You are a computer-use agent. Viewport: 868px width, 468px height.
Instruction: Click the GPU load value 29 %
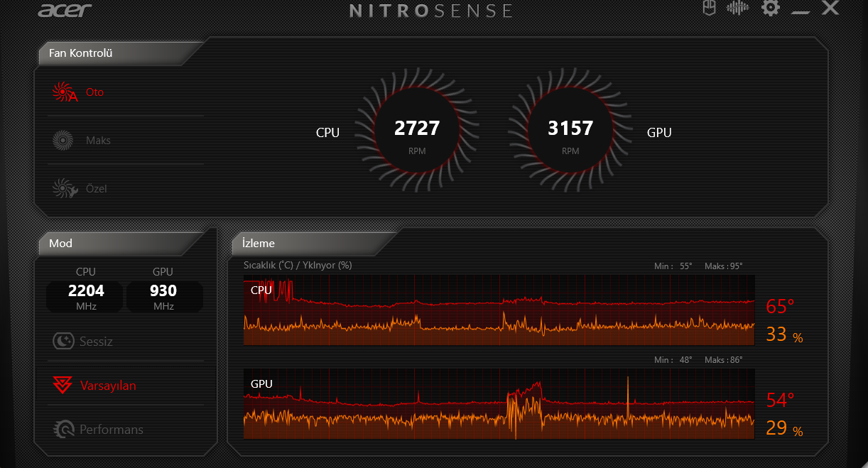784,428
